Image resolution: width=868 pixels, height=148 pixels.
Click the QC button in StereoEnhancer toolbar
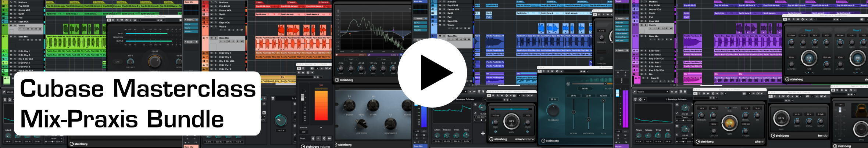pyautogui.click(x=528, y=95)
